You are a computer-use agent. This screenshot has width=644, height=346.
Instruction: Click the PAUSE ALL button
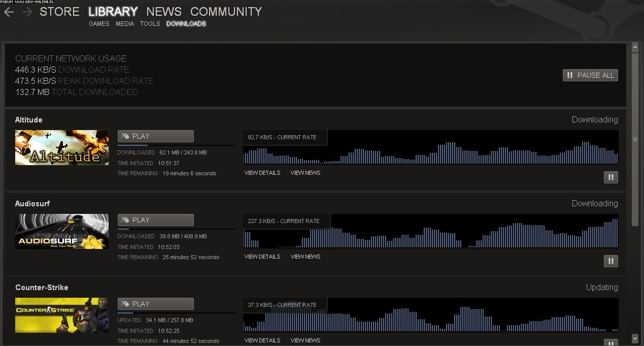[x=590, y=75]
